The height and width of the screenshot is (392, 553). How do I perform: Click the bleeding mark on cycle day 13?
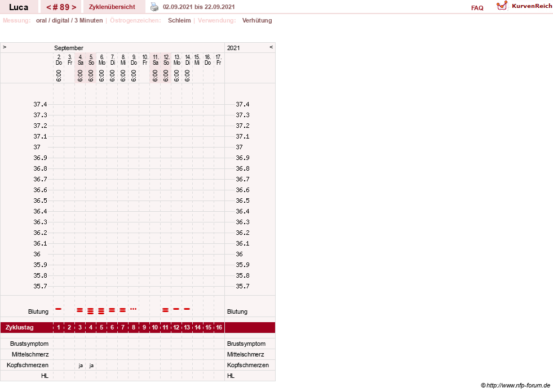coord(187,309)
